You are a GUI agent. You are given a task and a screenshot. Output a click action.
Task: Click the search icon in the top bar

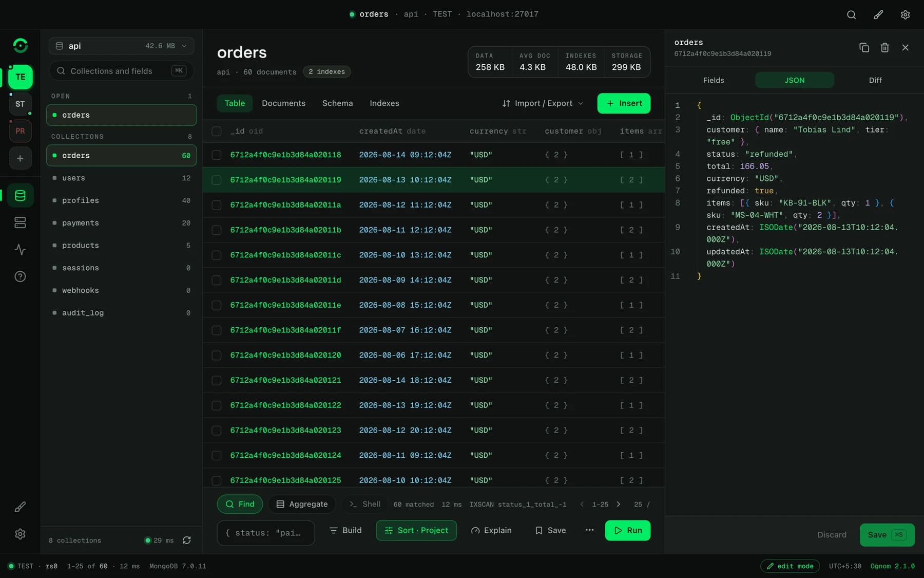851,14
